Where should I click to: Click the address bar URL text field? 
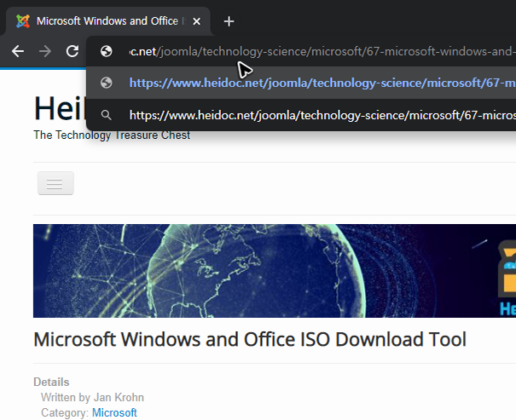coord(322,52)
